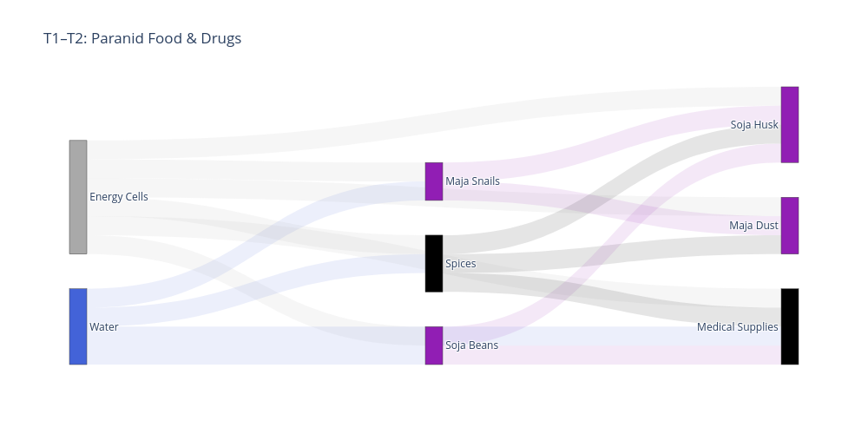Viewport: 868px width, 434px height.
Task: Select the black Spices node bar
Action: point(434,263)
